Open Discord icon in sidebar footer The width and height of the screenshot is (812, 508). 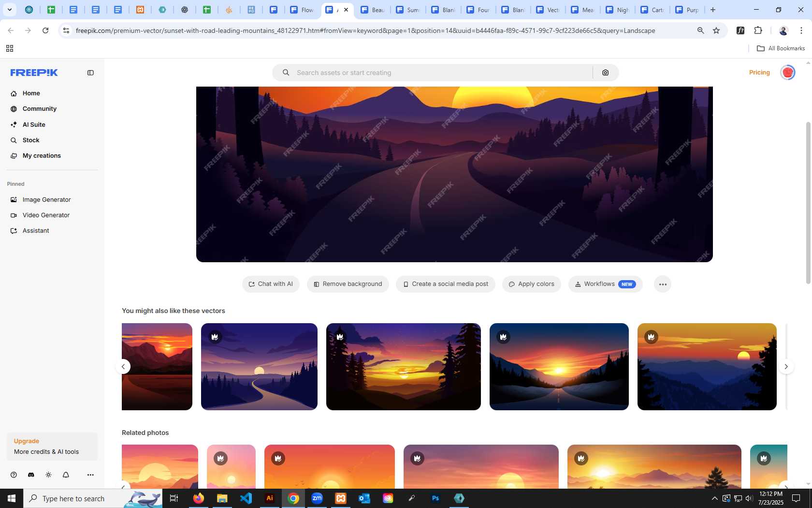coord(31,475)
